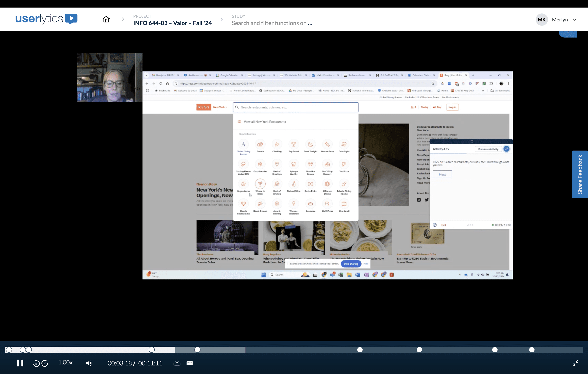Click the blue tab below account menu
The image size is (588, 374).
[568, 34]
